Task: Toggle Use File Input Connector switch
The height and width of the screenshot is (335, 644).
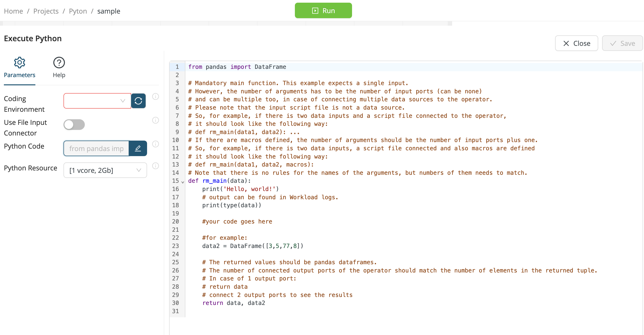Action: point(74,125)
